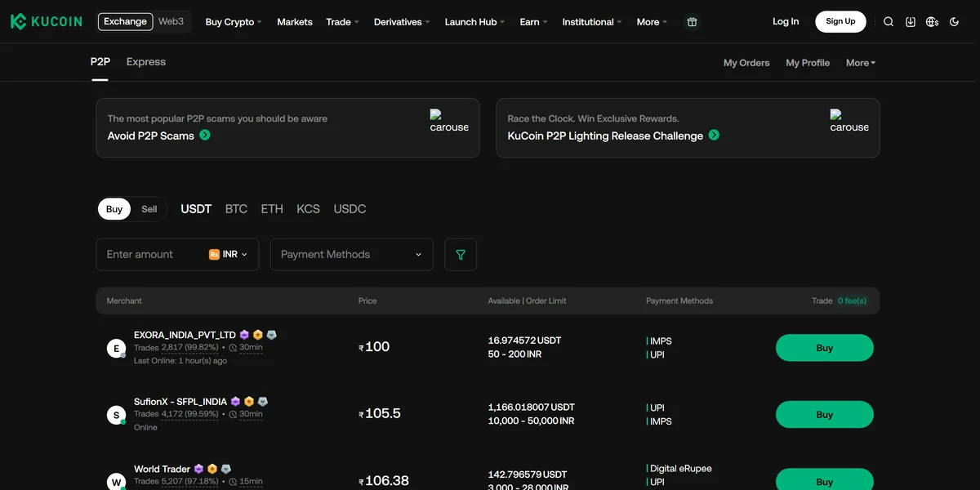Click Buy for EXORA_INDIA_PVT_LTD offer
Screen dimensions: 980x490
click(x=824, y=348)
